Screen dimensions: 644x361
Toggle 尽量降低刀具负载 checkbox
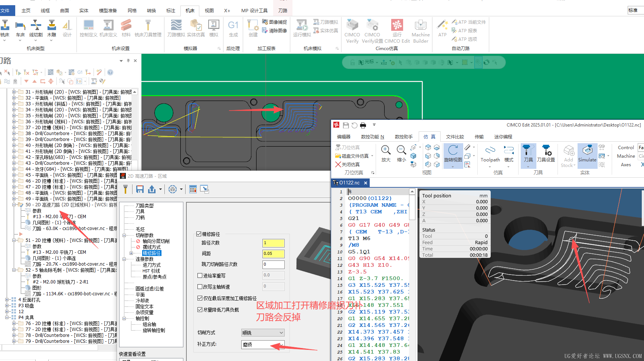tap(200, 309)
